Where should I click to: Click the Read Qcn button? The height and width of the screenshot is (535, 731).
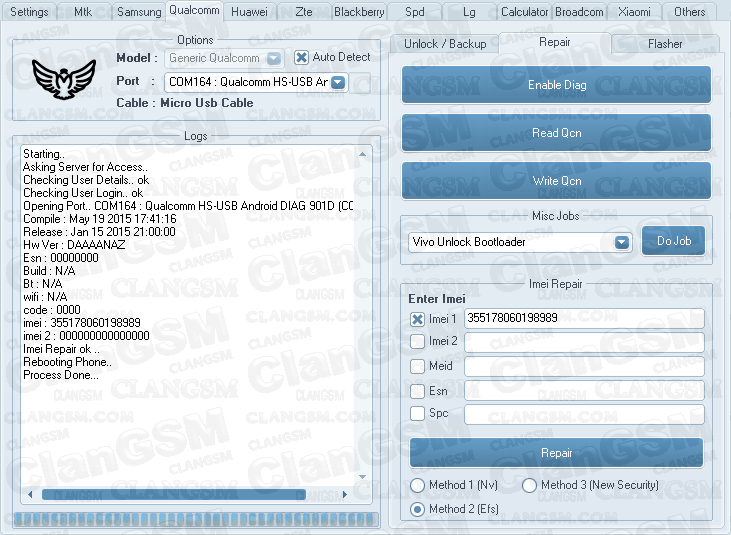(557, 133)
